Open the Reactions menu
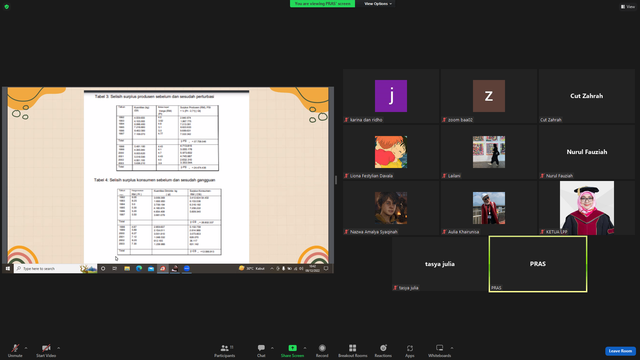This screenshot has height=360, width=640. 383,351
